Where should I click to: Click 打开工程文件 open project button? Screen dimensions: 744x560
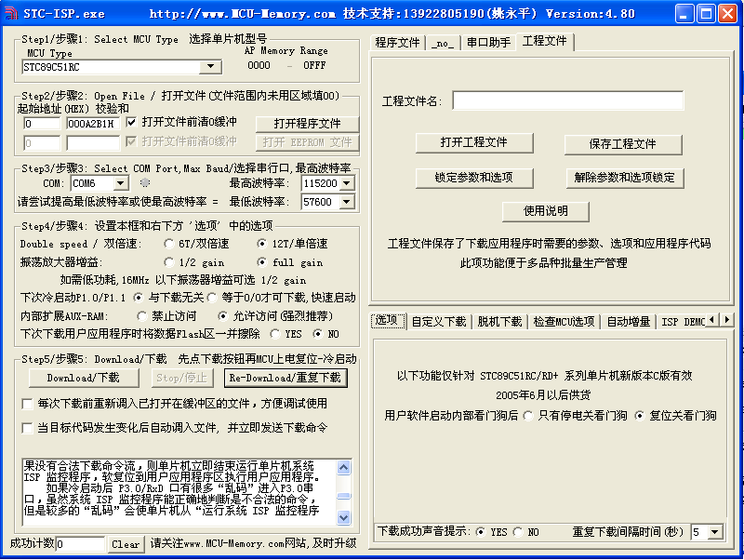tap(474, 142)
